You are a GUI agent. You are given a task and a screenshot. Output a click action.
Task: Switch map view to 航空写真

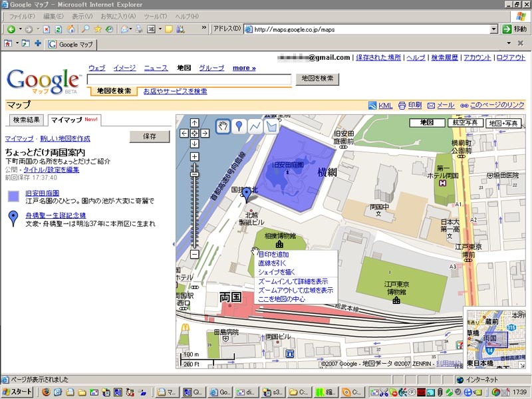click(x=465, y=122)
